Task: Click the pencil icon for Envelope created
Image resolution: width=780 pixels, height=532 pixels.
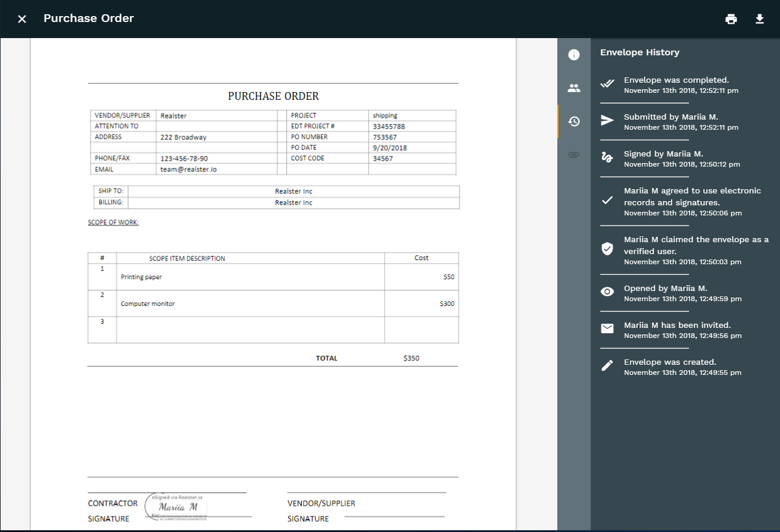Action: click(x=607, y=365)
